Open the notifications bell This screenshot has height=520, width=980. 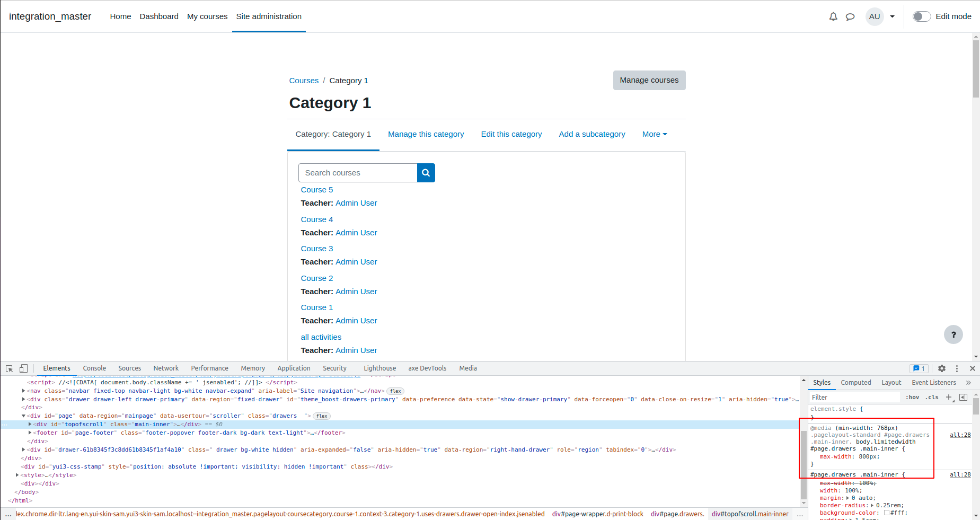(833, 16)
